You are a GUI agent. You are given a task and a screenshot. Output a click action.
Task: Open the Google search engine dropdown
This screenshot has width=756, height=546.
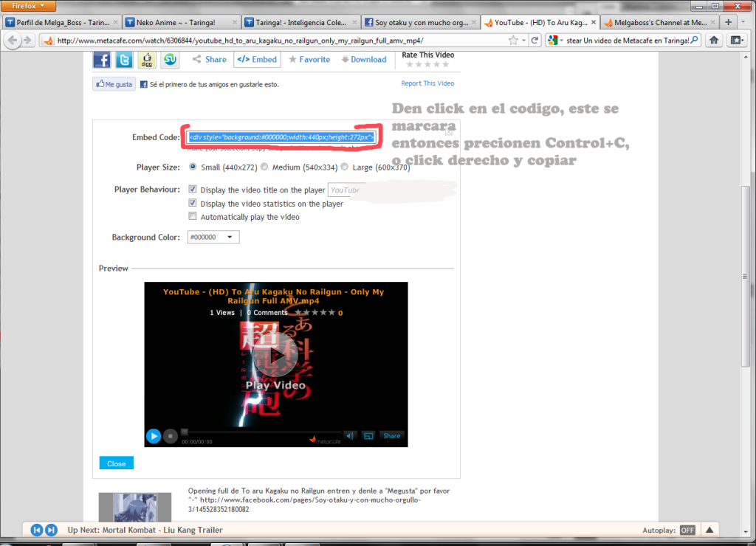point(555,41)
